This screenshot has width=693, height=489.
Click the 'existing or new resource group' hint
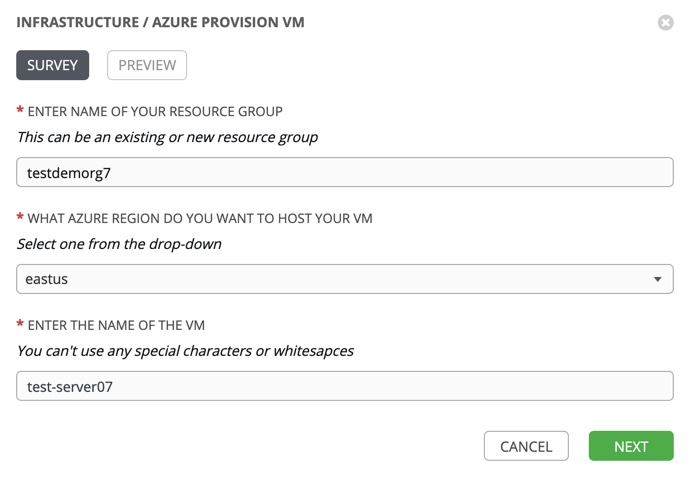click(167, 137)
